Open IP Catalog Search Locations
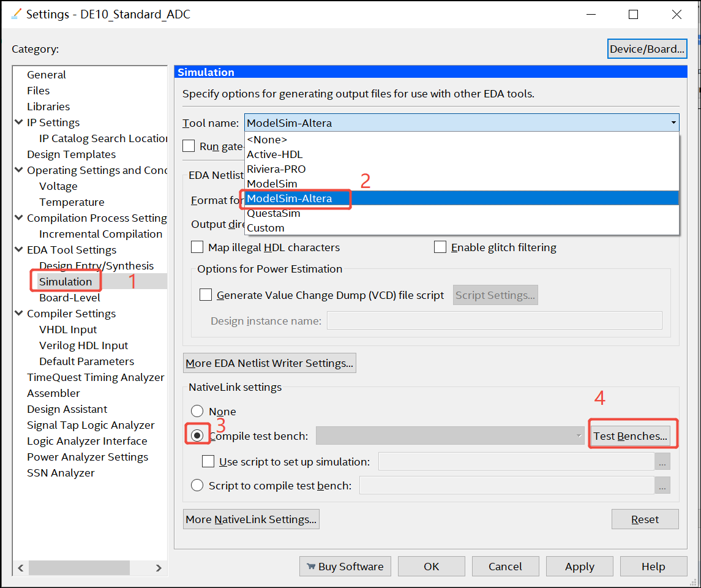The image size is (701, 588). coord(103,138)
